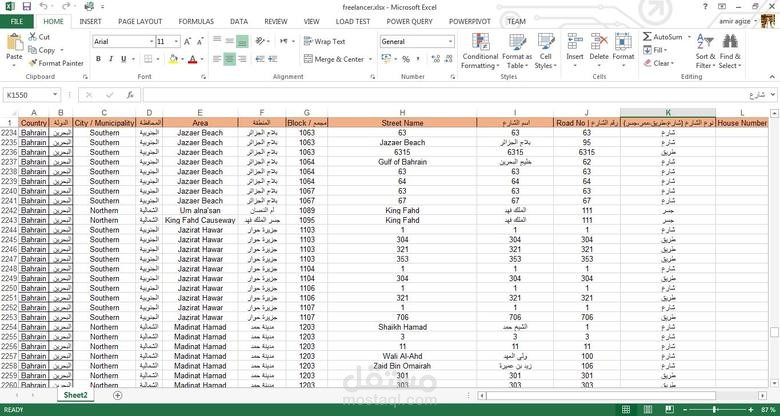The width and height of the screenshot is (780, 416).
Task: Switch to the INSERT tab
Action: coord(91,21)
